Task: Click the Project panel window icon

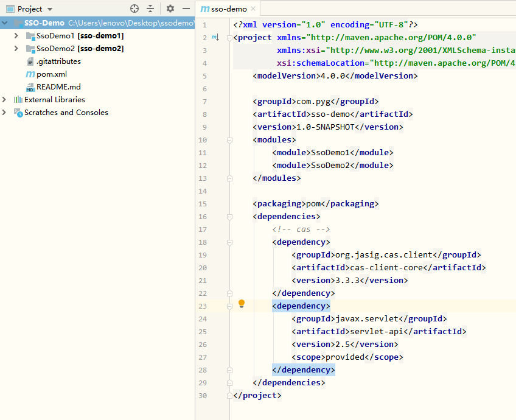Action: [10, 9]
